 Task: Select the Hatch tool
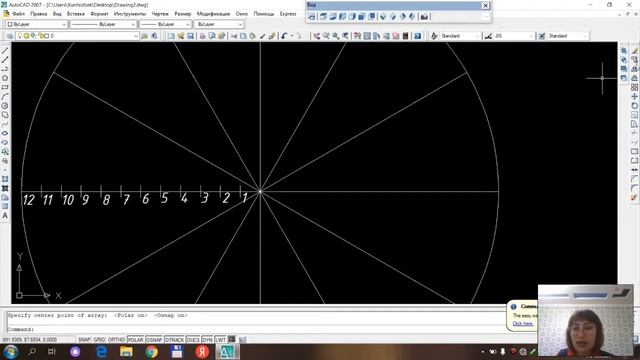pos(5,179)
